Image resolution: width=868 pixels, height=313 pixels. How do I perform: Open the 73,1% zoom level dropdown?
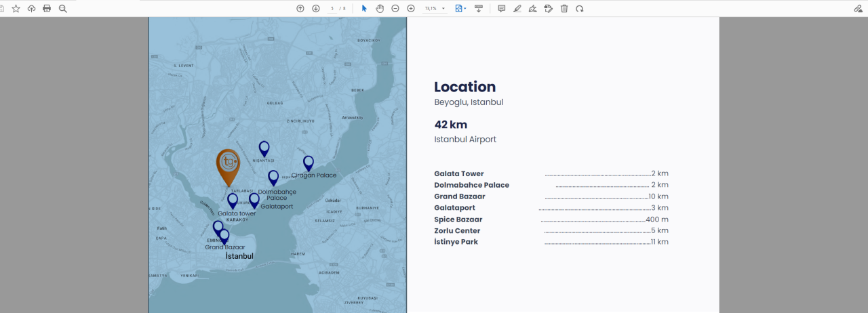click(x=435, y=8)
